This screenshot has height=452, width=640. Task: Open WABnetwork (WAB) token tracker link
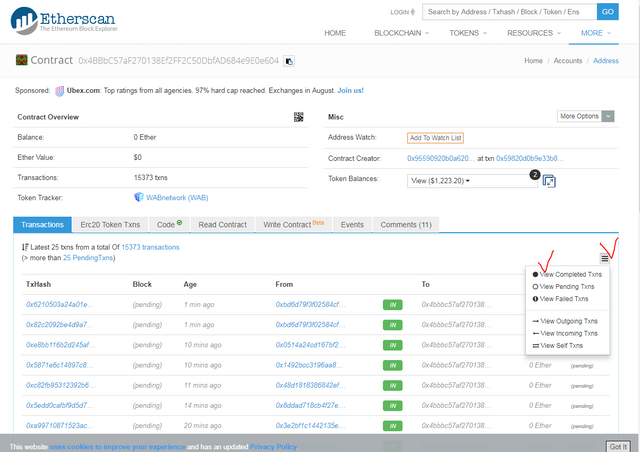(x=177, y=198)
